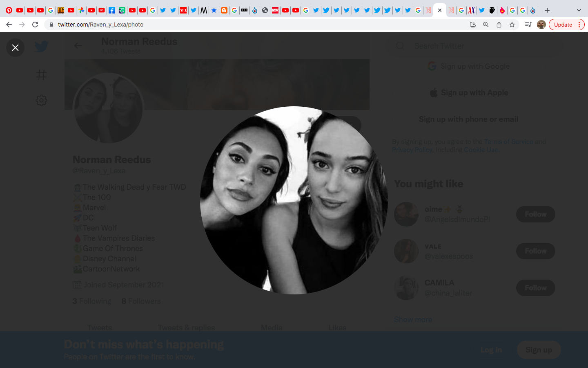Viewport: 588px width, 368px height.
Task: Click the enlarged circular profile photo
Action: point(294,200)
